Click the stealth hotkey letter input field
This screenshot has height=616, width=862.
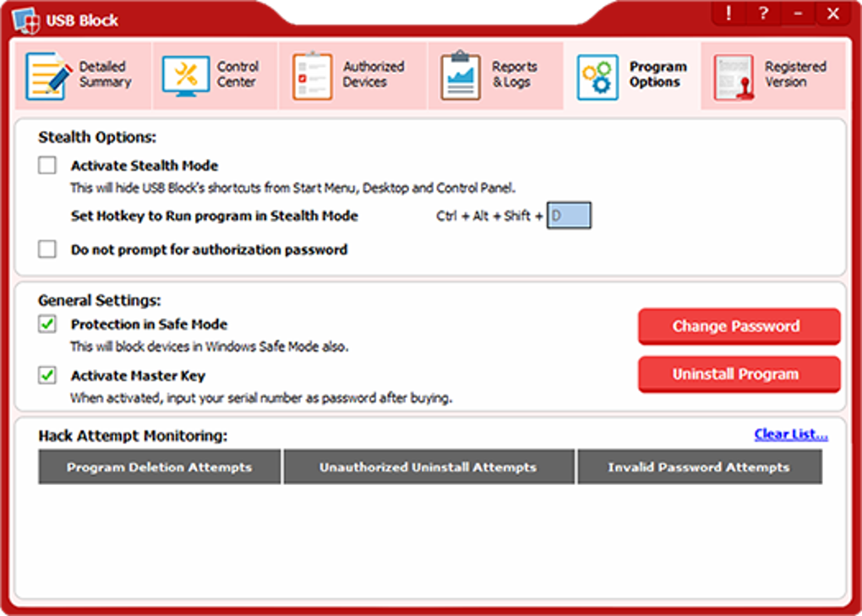tap(569, 215)
